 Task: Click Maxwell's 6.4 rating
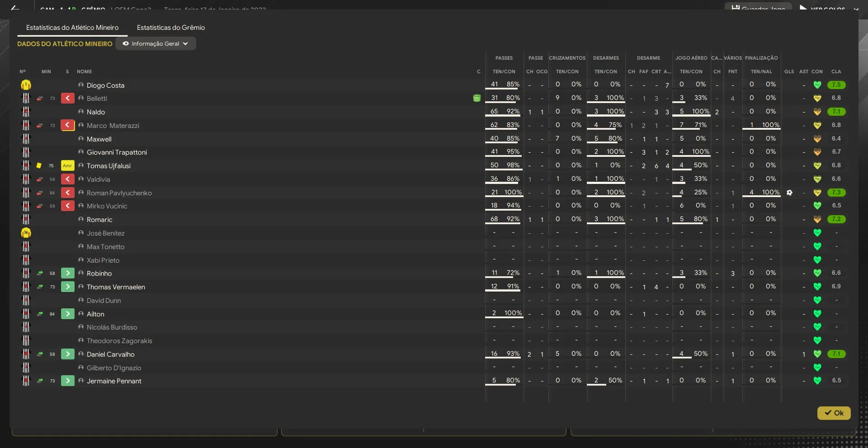pyautogui.click(x=836, y=138)
